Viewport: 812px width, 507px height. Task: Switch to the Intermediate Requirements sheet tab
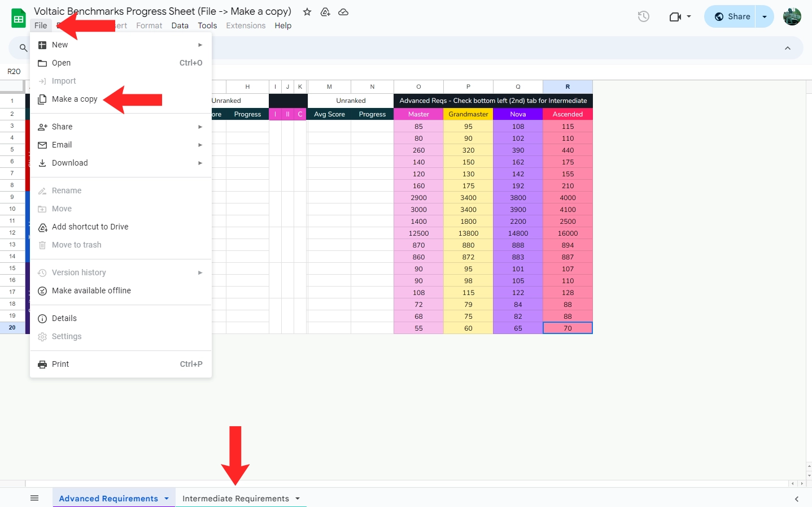pos(235,499)
